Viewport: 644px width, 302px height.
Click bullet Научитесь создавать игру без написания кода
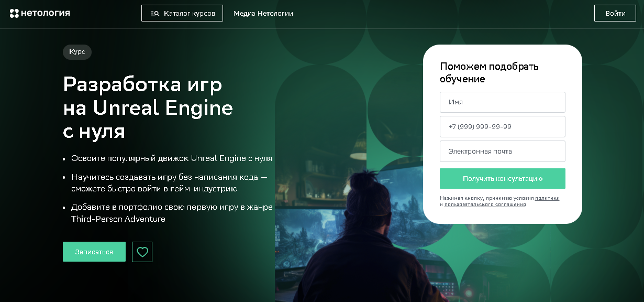(169, 183)
